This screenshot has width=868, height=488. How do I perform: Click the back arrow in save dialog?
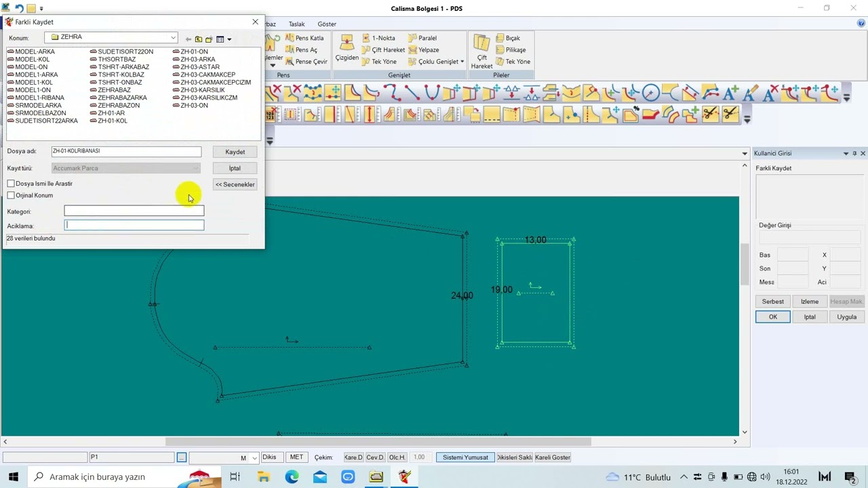tap(189, 39)
